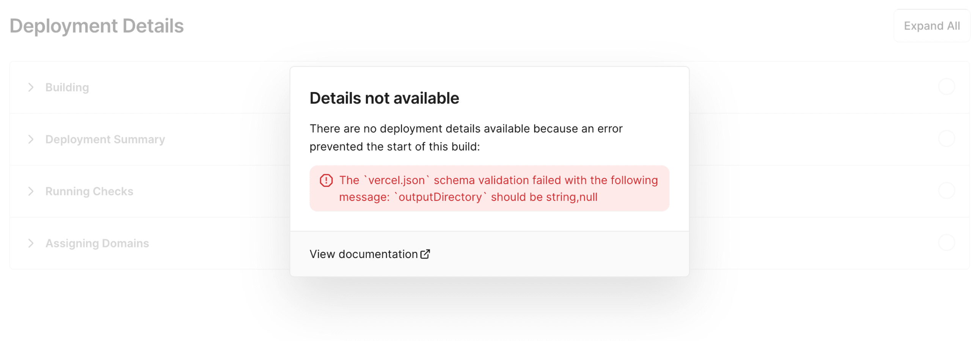Click the status circle next to Building
980x341 pixels.
pos(947,87)
